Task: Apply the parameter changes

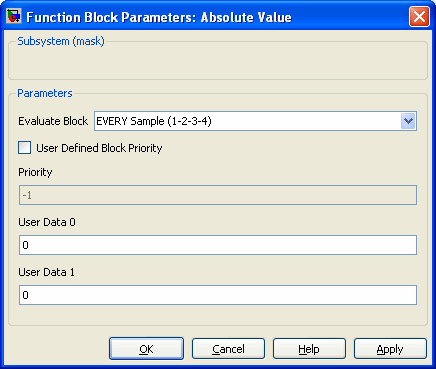Action: click(390, 349)
